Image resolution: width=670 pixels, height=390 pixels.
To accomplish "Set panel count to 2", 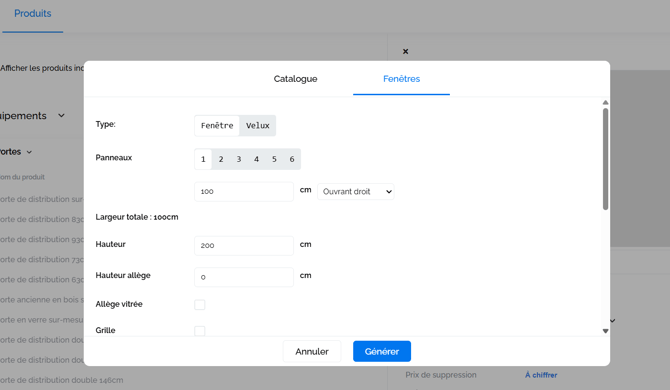I will tap(221, 159).
